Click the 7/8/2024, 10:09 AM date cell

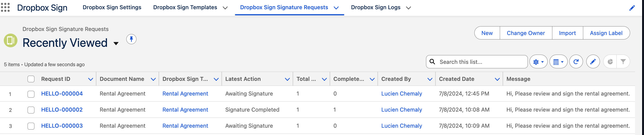[x=464, y=126]
